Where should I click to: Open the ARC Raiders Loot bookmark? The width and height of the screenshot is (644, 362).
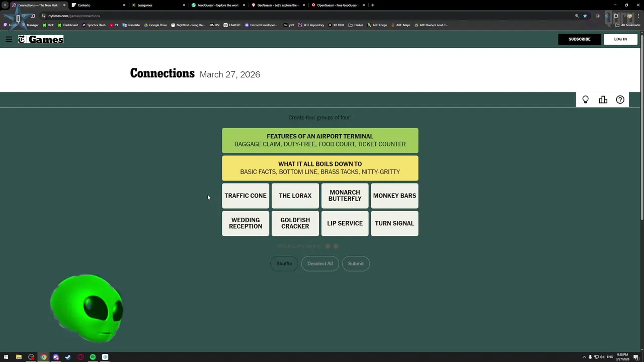pos(431,25)
